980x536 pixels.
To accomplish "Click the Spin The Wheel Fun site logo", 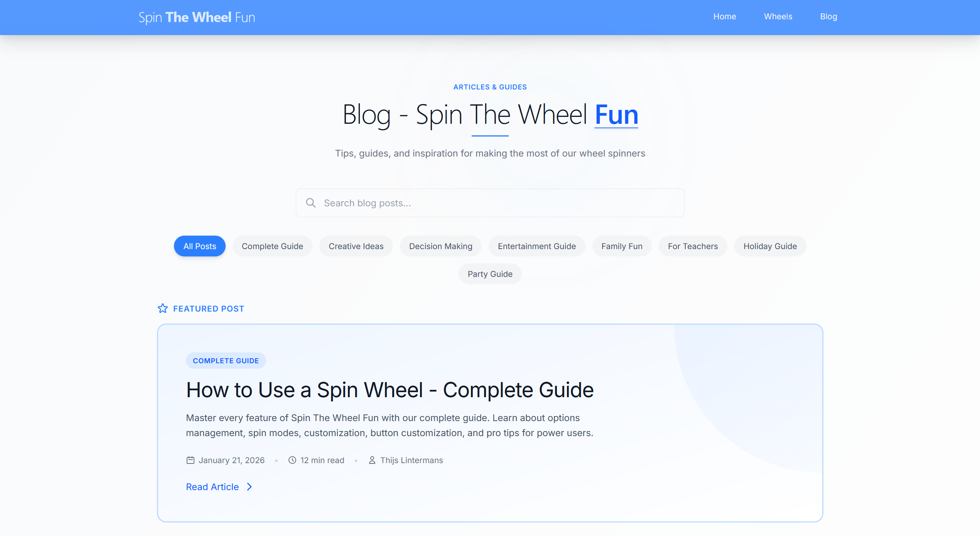I will [x=197, y=17].
